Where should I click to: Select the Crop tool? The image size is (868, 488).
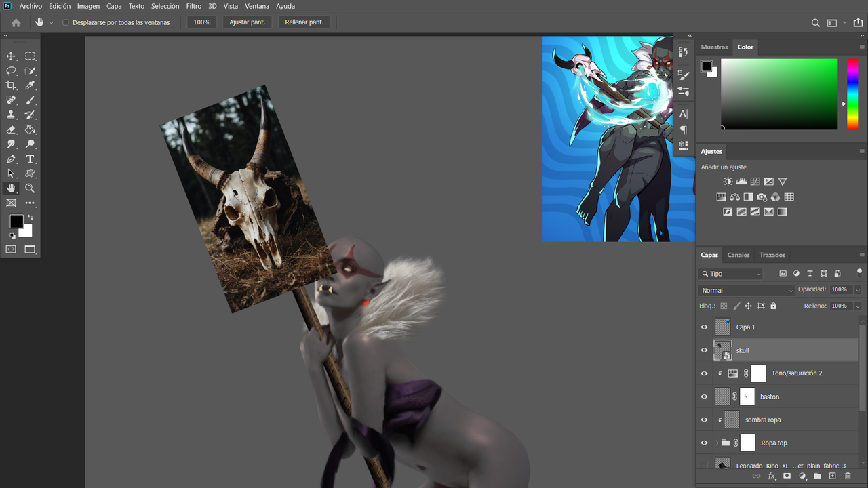click(11, 85)
